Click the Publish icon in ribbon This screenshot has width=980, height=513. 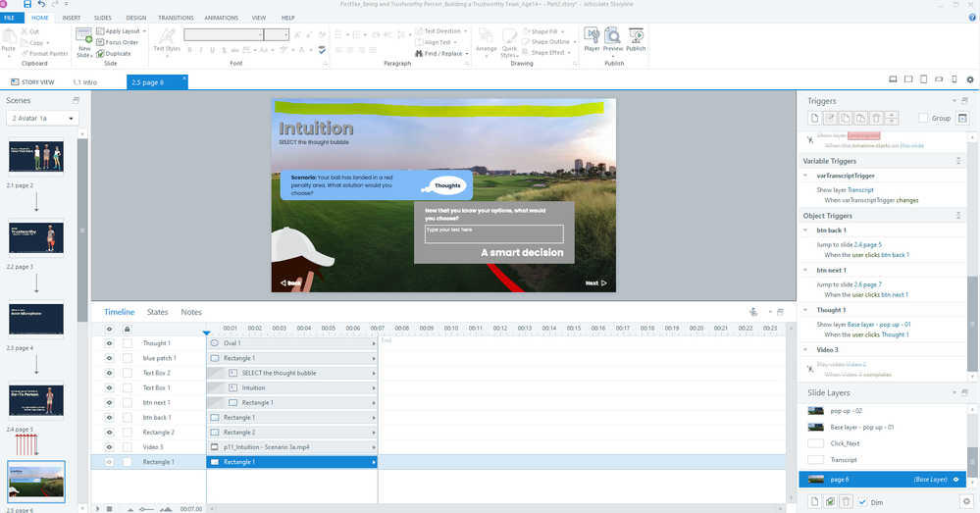pos(636,38)
